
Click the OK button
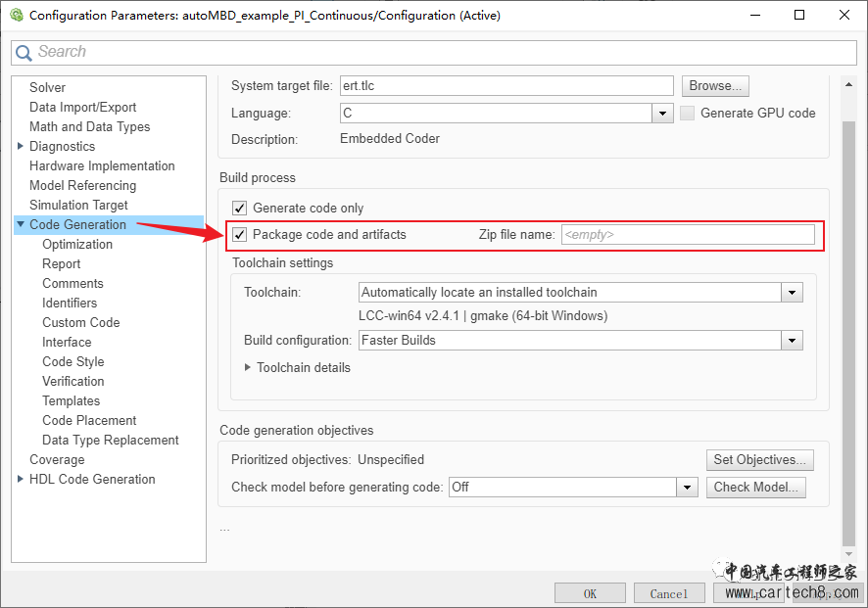[590, 593]
